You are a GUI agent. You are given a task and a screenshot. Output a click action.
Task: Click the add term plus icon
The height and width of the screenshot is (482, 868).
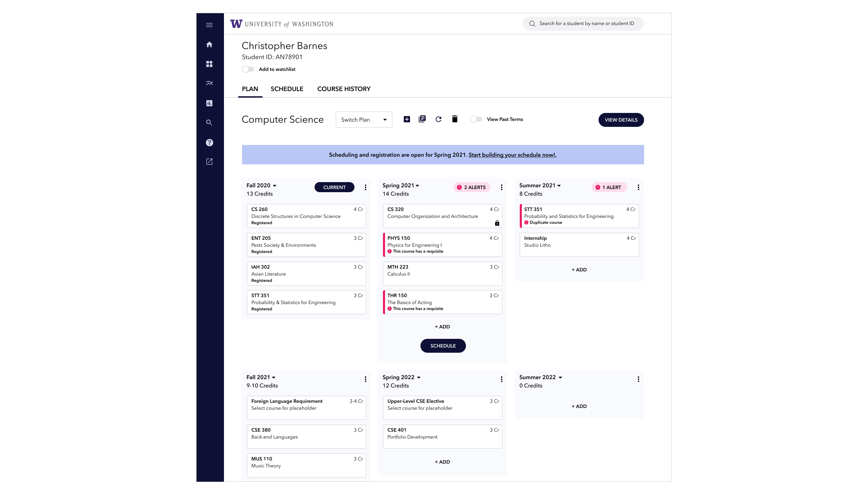pyautogui.click(x=407, y=119)
